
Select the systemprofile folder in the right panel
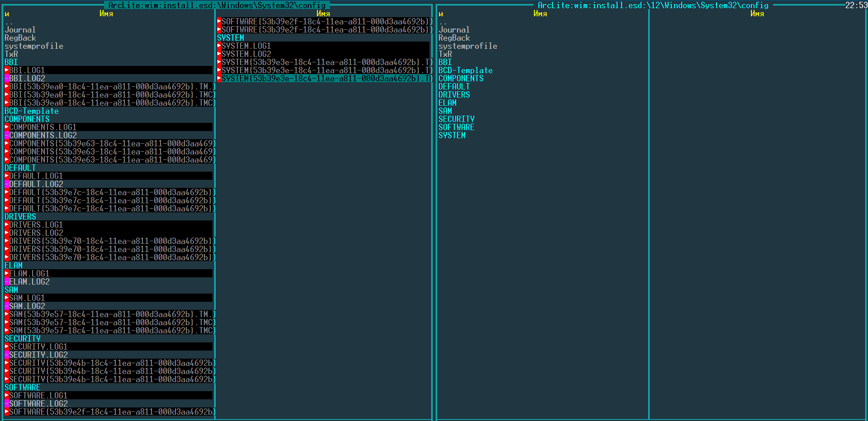click(467, 46)
